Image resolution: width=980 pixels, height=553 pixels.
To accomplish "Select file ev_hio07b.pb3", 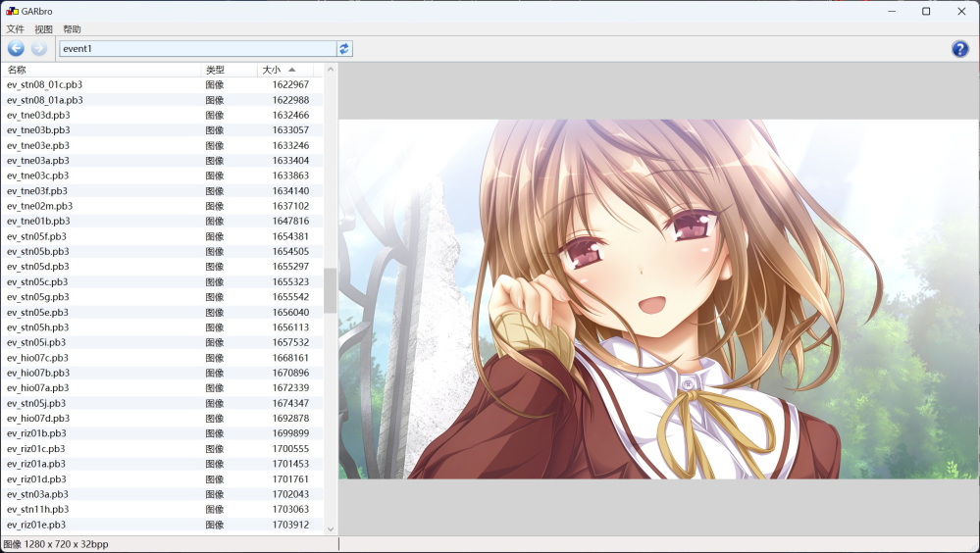I will point(162,373).
